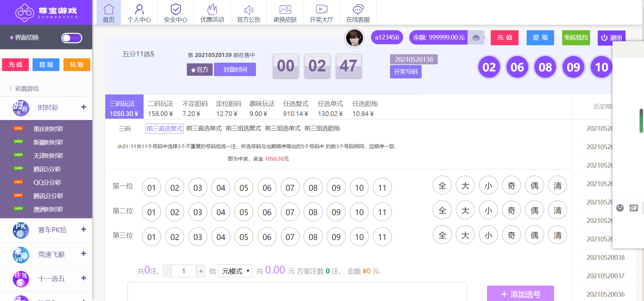The width and height of the screenshot is (644, 301).
Task: Open the smiley emoji icon
Action: pos(620,208)
